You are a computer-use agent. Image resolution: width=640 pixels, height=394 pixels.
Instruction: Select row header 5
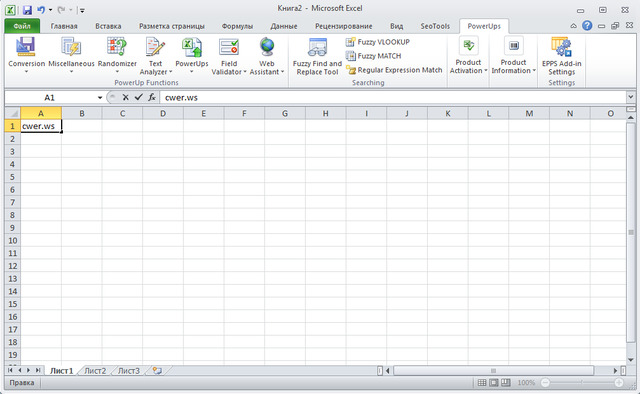click(13, 177)
